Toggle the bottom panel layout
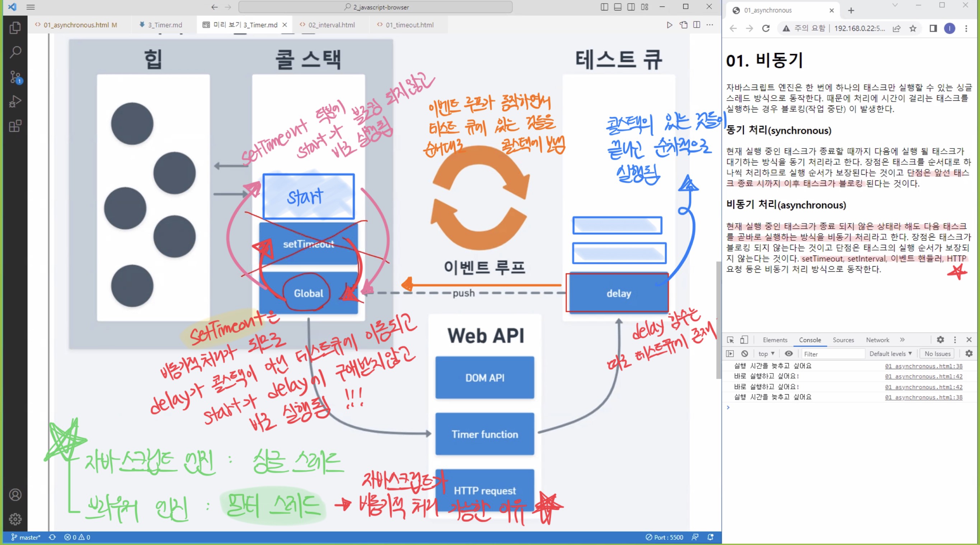 (x=618, y=7)
